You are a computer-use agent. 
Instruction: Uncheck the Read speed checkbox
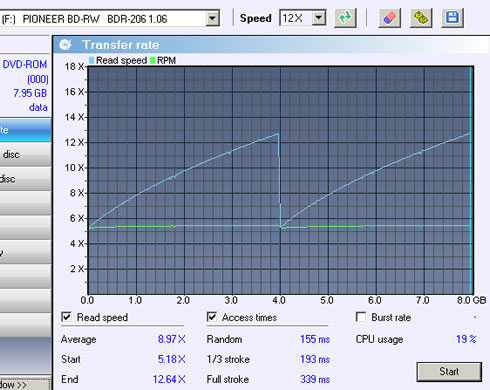(66, 317)
